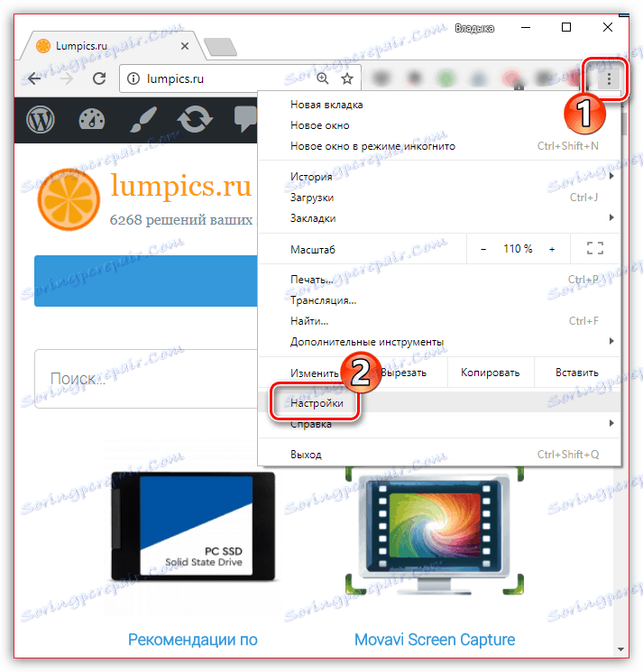Click the orange Lumpics logo image

point(69,199)
